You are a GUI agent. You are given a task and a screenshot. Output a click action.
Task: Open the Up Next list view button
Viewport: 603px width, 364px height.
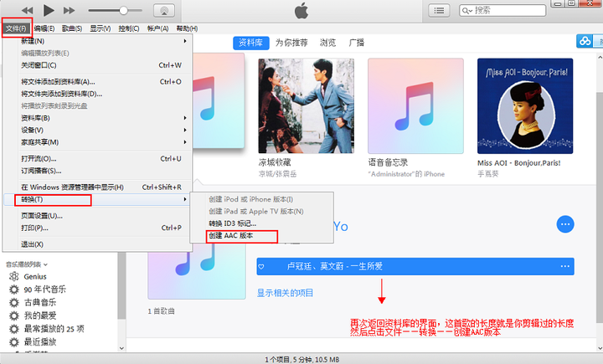[x=439, y=10]
